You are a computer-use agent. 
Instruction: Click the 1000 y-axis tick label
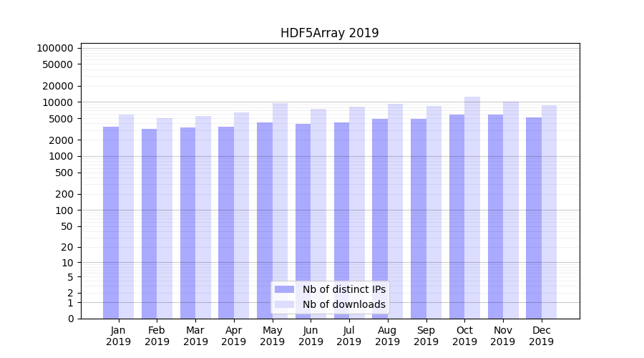point(62,156)
